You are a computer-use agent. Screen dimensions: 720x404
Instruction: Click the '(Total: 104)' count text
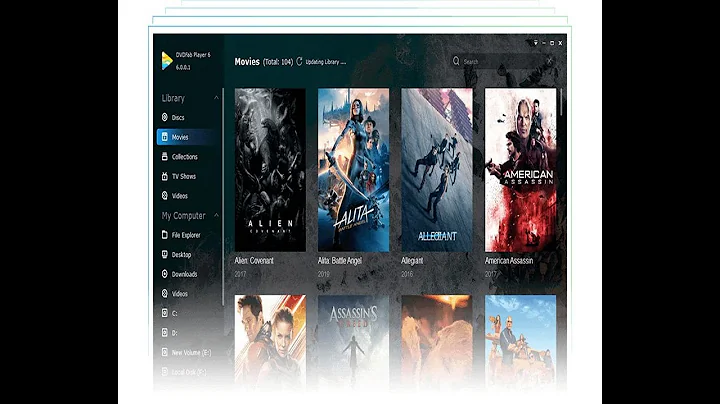(278, 62)
